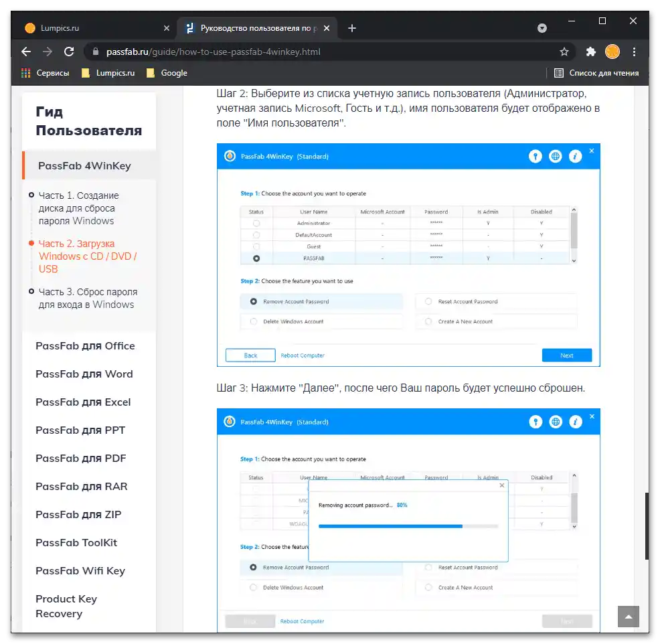The width and height of the screenshot is (660, 644).
Task: Click the removing password progress bar
Action: (408, 526)
